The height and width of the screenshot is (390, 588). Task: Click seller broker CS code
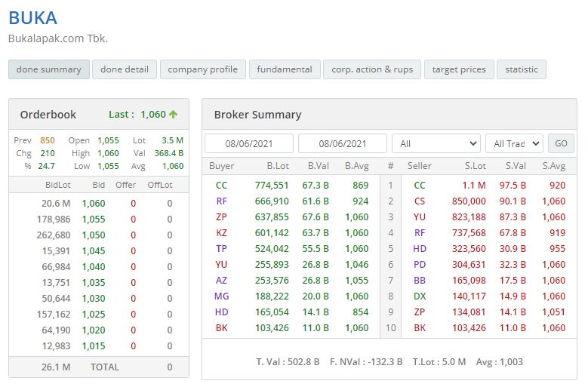(420, 201)
